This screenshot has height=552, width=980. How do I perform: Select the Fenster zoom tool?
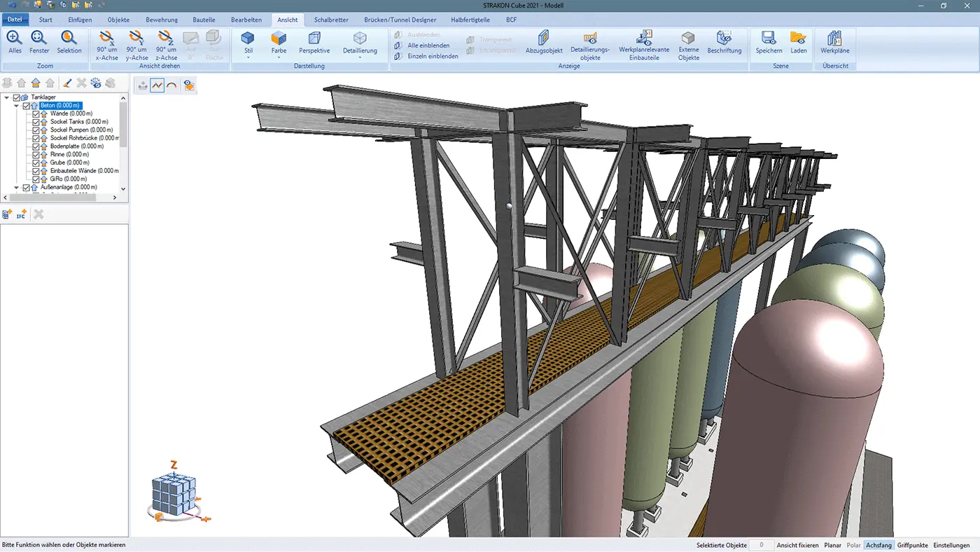point(39,39)
